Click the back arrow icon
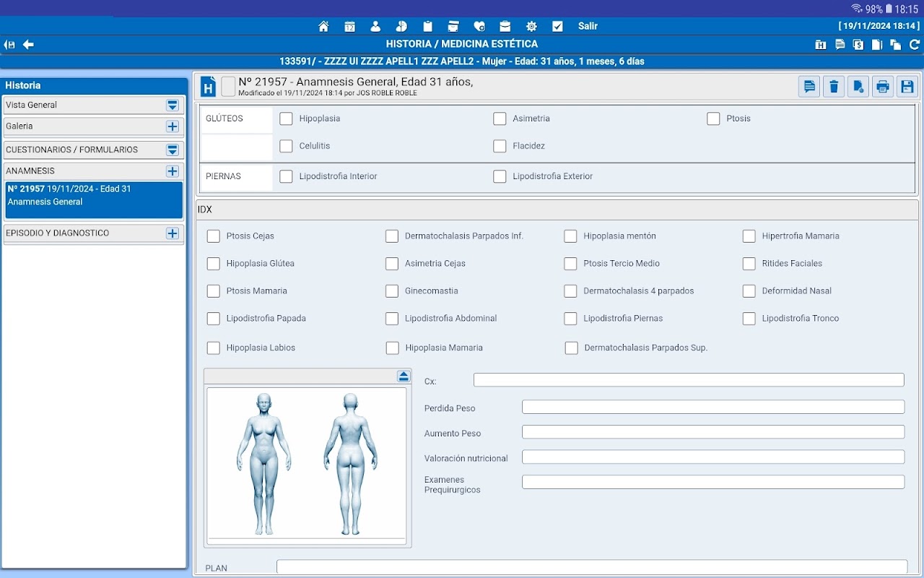This screenshot has width=924, height=578. [28, 45]
